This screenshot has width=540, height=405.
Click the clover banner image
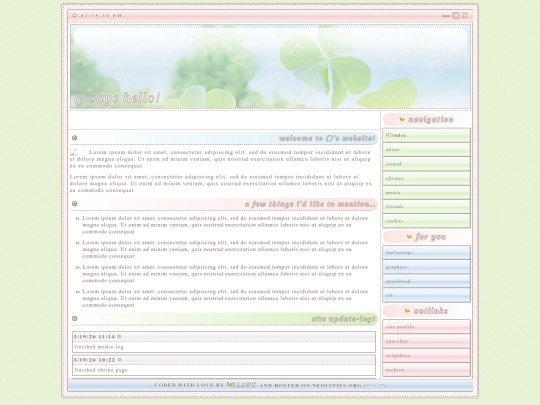tap(270, 66)
